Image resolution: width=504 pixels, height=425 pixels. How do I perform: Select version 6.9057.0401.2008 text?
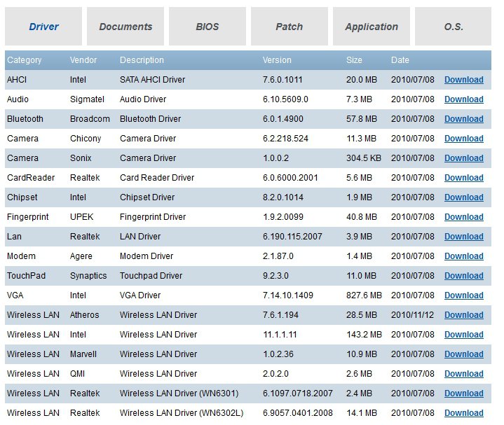tap(298, 412)
